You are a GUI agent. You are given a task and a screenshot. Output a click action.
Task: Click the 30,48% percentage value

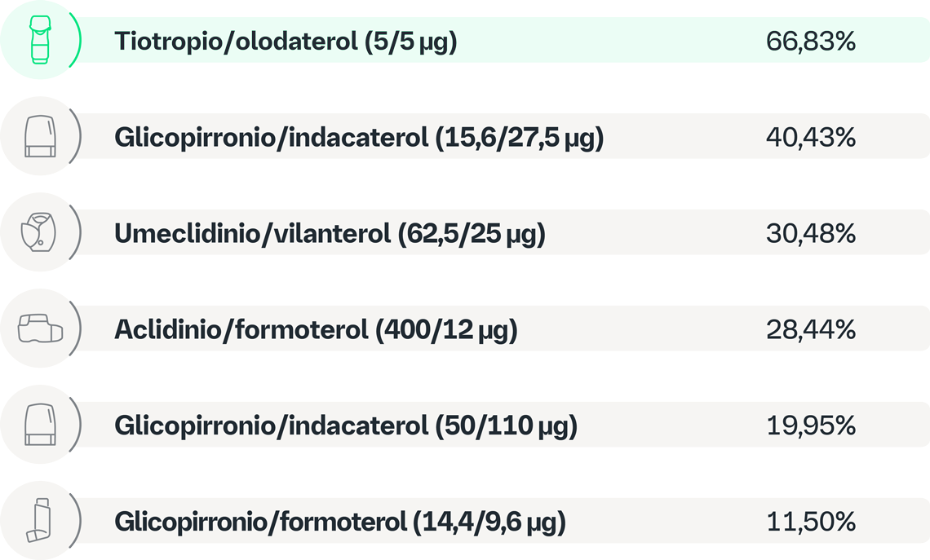tap(810, 234)
